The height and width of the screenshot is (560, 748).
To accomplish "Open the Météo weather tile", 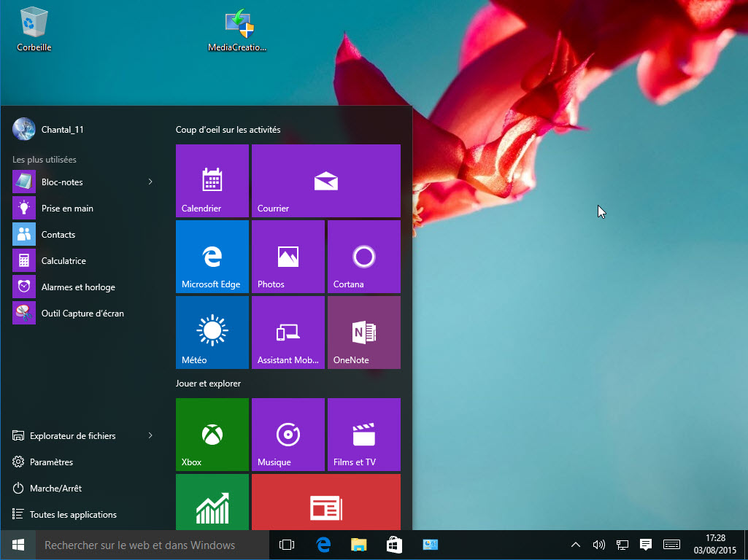I will pos(212,332).
